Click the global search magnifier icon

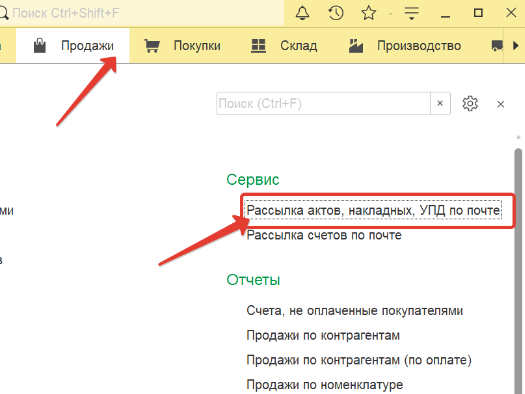(4, 13)
